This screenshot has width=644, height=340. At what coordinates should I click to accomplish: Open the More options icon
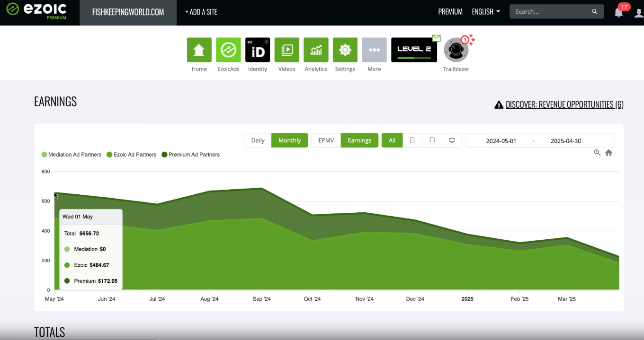(375, 50)
